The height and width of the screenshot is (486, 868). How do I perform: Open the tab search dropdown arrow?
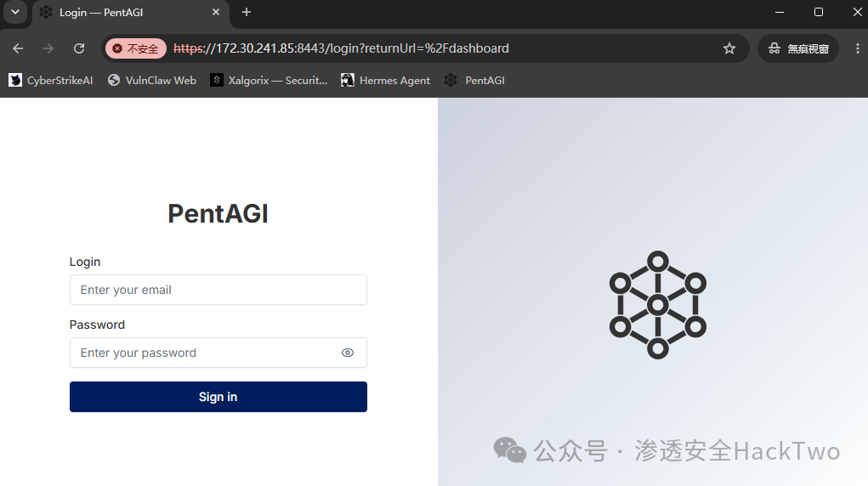pyautogui.click(x=15, y=12)
